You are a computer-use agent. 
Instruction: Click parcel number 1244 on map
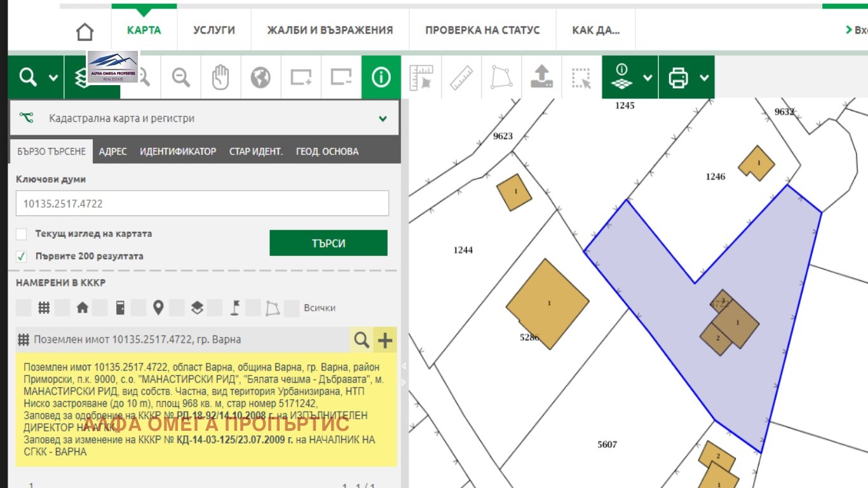coord(463,250)
